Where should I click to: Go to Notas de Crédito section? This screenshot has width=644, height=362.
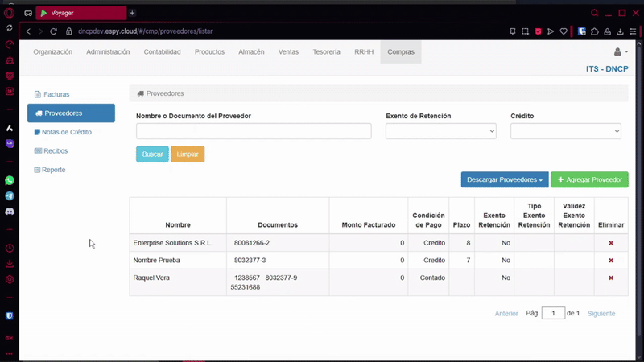tap(67, 132)
